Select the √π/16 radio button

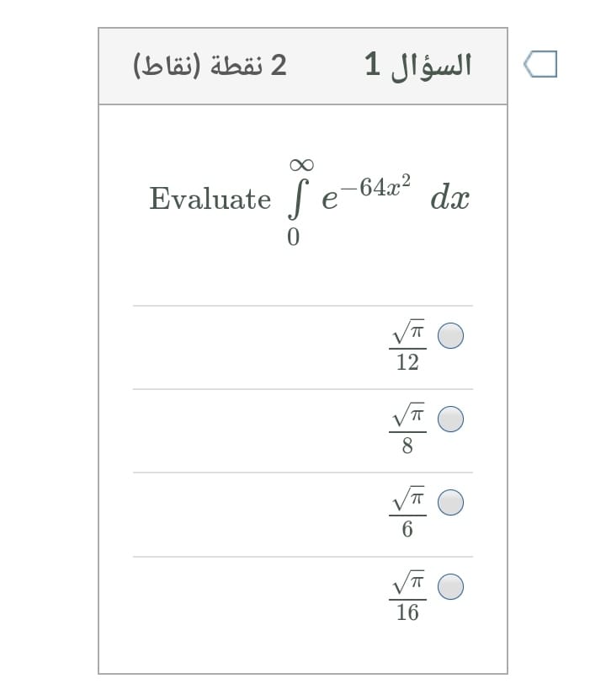coord(449,585)
